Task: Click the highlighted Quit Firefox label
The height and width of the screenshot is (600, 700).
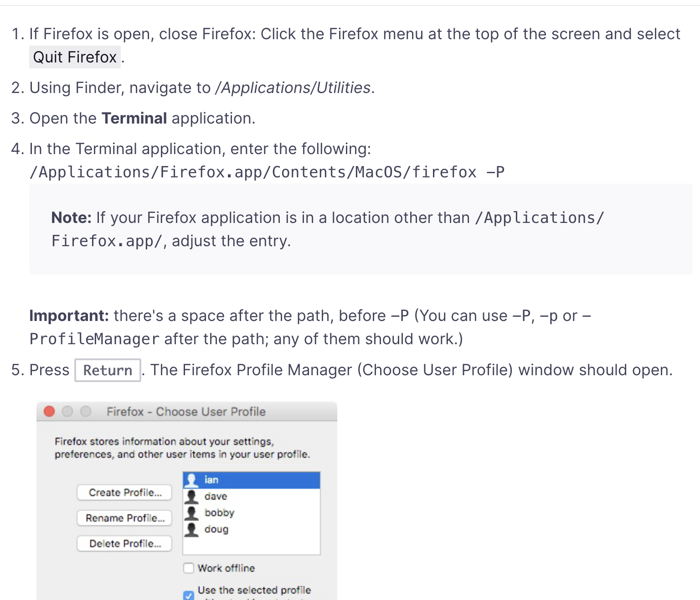Action: pyautogui.click(x=75, y=57)
